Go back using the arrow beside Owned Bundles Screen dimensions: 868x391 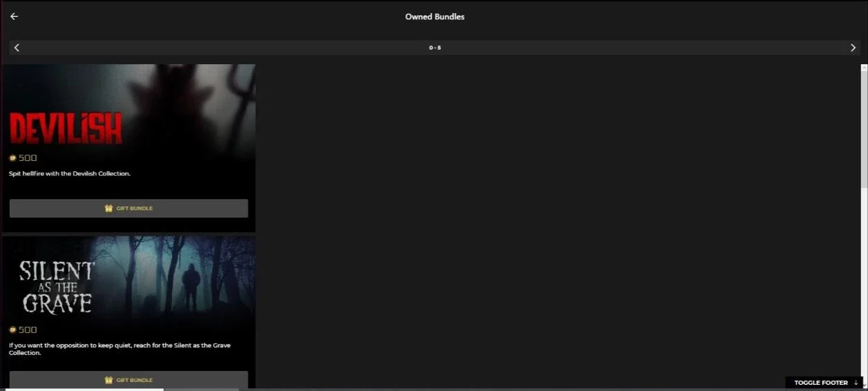coord(14,17)
